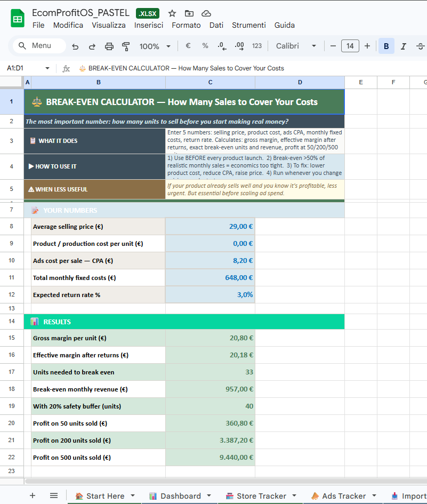This screenshot has width=427, height=504.
Task: Toggle italic formatting
Action: click(x=403, y=46)
